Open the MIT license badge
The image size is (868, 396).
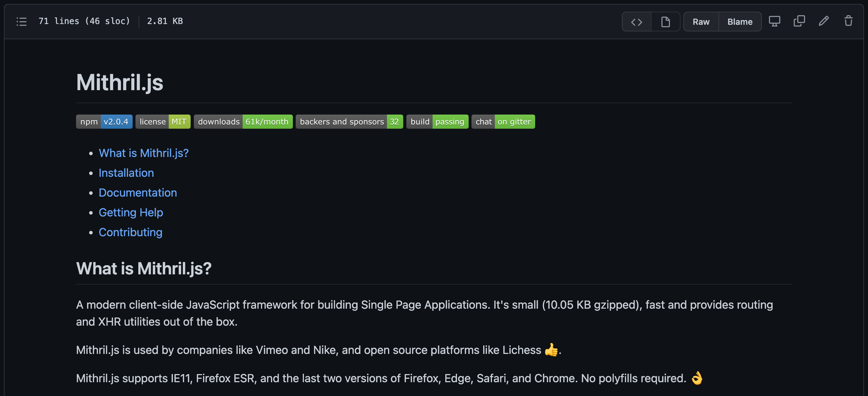163,121
